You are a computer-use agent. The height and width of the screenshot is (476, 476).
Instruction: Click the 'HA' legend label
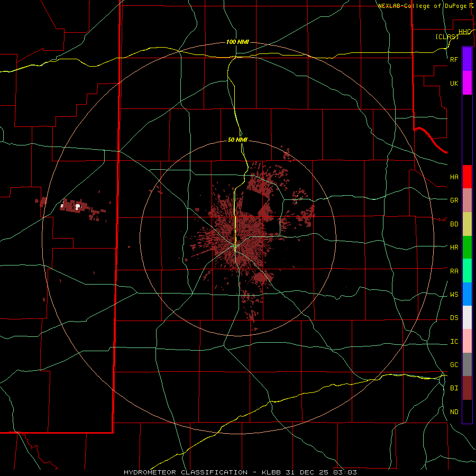pyautogui.click(x=454, y=177)
